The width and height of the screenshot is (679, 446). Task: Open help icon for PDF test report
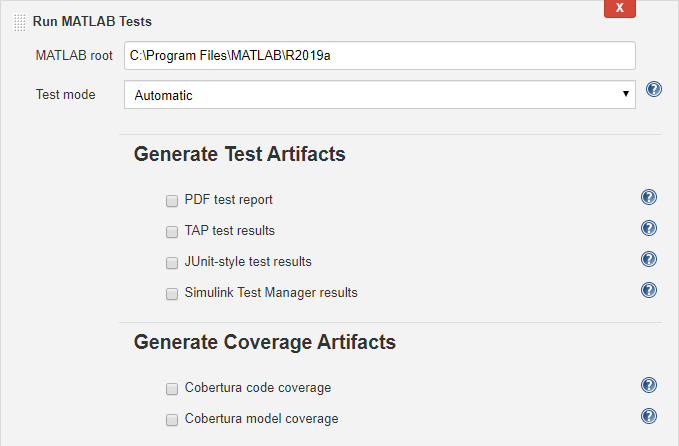click(648, 198)
